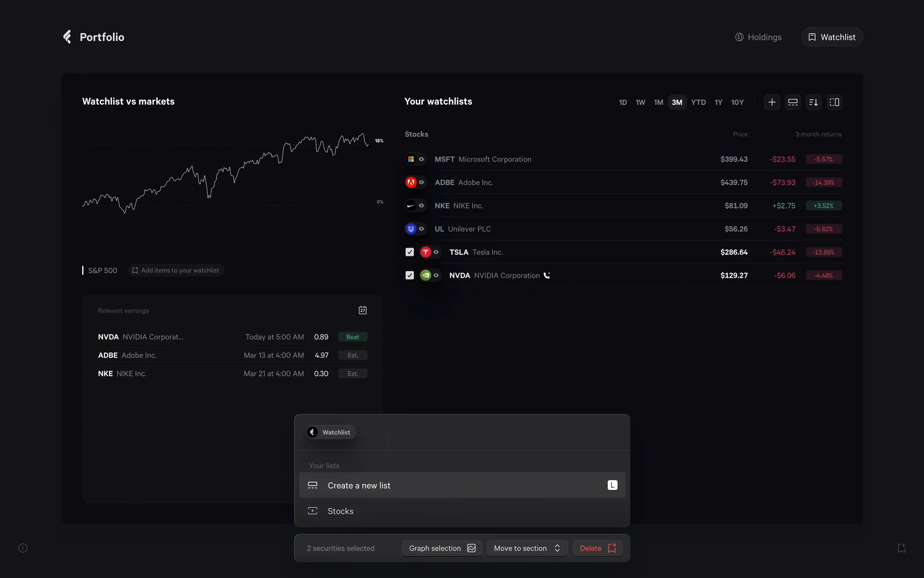Screen dimensions: 924x578
Task: Switch to the Holdings tab
Action: [x=758, y=37]
